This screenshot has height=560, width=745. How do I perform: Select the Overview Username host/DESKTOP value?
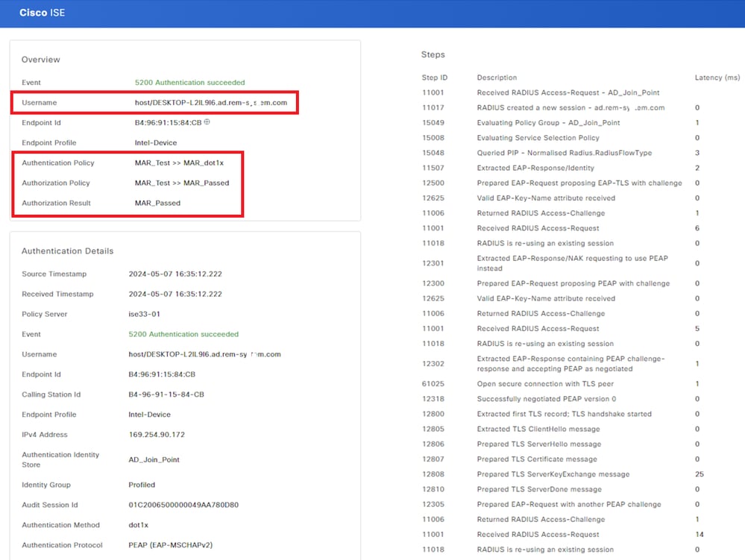click(210, 103)
